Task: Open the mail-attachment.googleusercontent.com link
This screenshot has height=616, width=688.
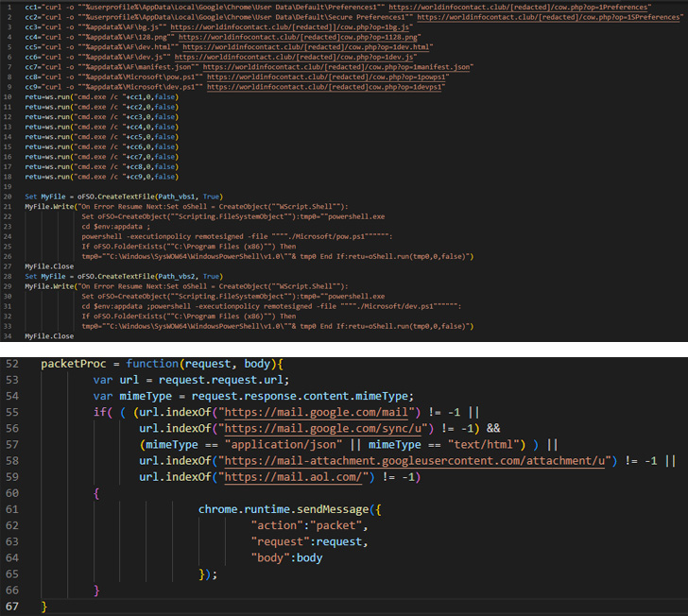Action: coord(415,461)
